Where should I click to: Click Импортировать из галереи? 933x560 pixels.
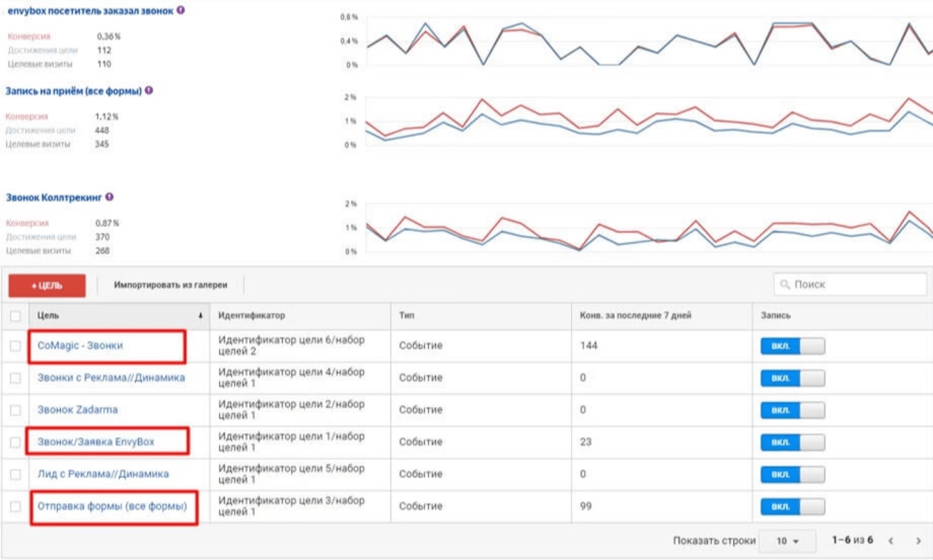(171, 285)
